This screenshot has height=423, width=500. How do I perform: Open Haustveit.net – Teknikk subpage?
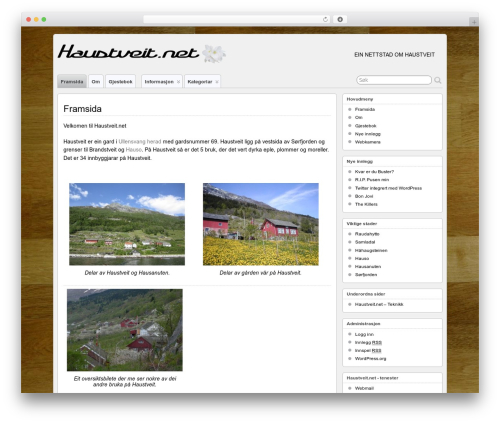pos(379,304)
